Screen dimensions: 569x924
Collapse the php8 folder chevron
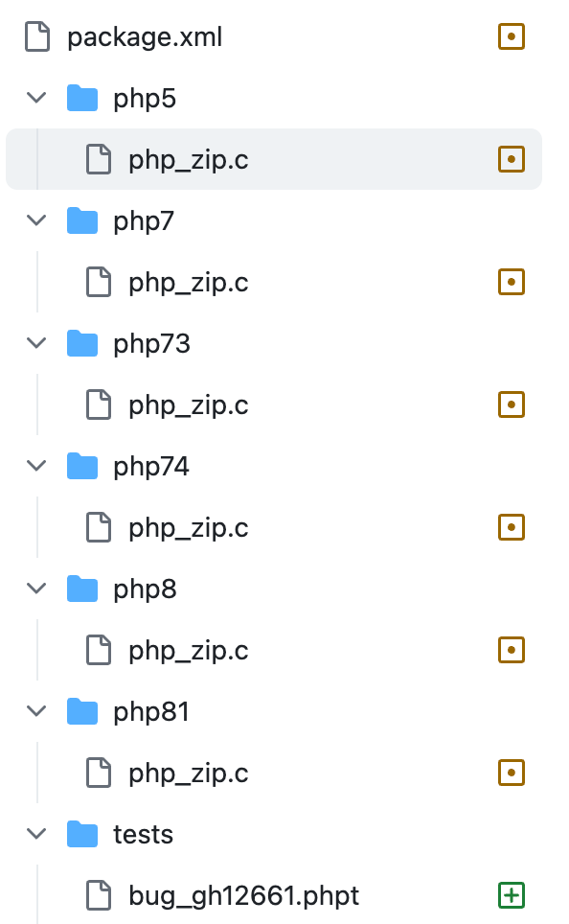coord(36,589)
